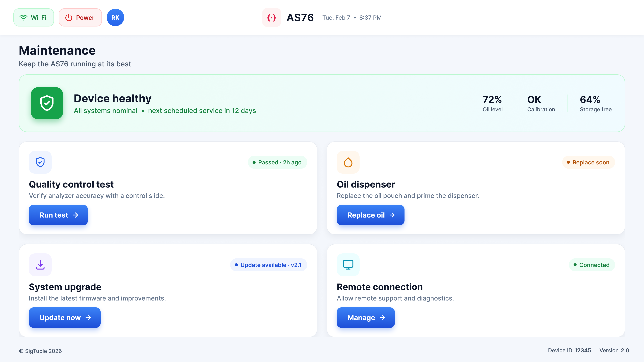Click 'Install the latest firmware and improvements'
This screenshot has height=362, width=644.
(x=97, y=298)
